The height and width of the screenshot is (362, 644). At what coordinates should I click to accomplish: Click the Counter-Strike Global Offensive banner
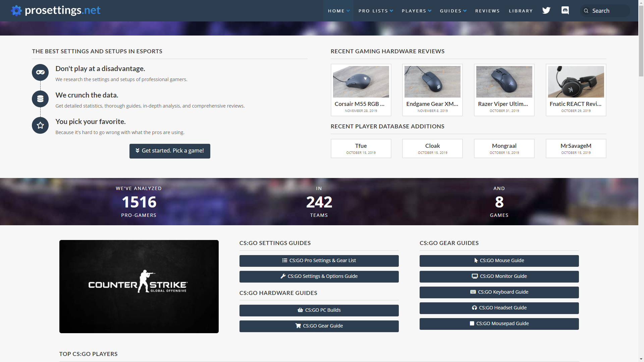point(139,286)
